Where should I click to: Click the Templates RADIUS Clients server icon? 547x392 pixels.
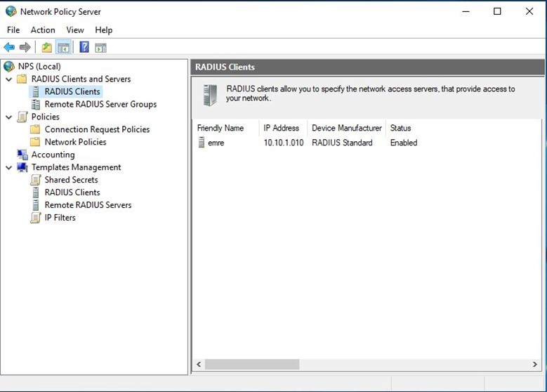click(x=35, y=192)
